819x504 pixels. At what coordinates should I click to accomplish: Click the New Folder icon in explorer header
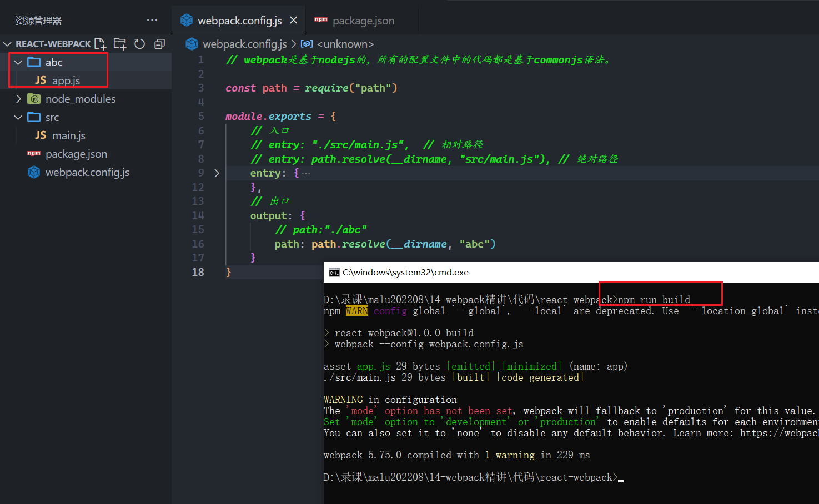tap(120, 44)
